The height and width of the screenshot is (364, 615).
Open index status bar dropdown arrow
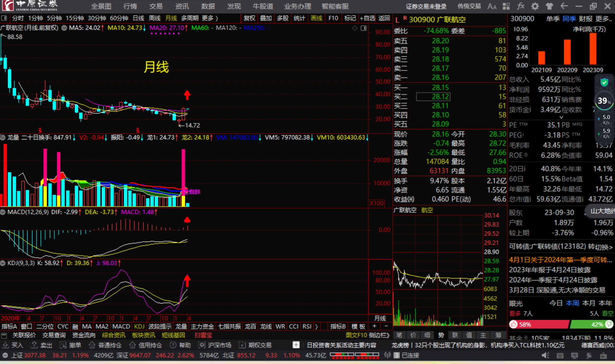point(5,355)
